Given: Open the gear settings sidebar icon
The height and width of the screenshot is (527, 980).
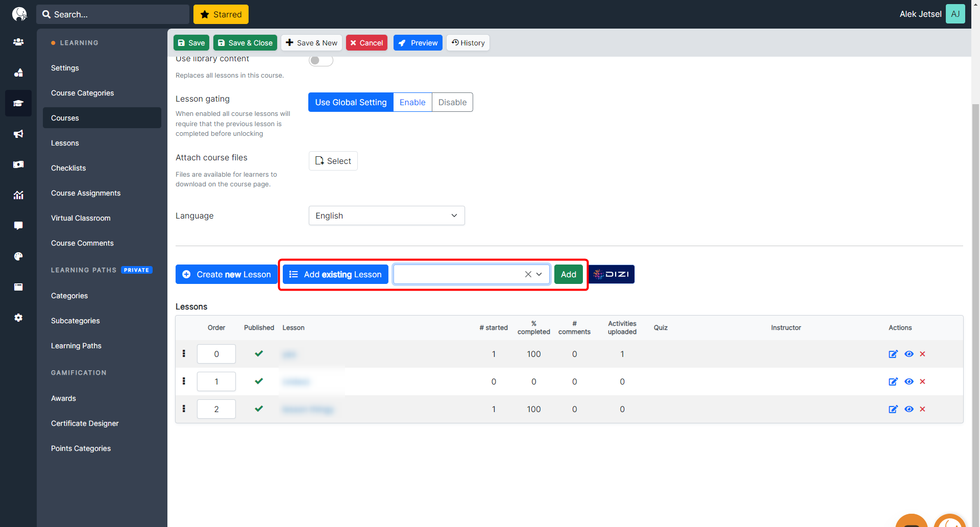Looking at the screenshot, I should 18,318.
